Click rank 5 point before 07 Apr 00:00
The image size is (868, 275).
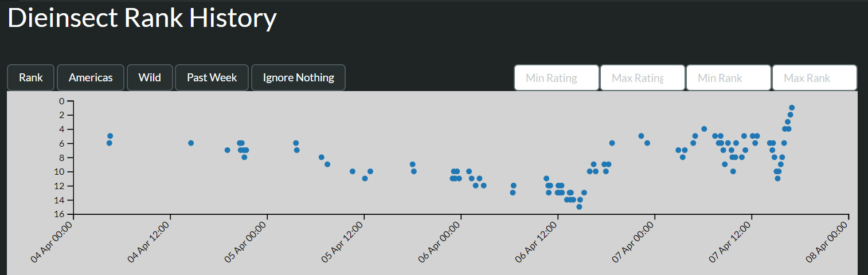tap(641, 136)
